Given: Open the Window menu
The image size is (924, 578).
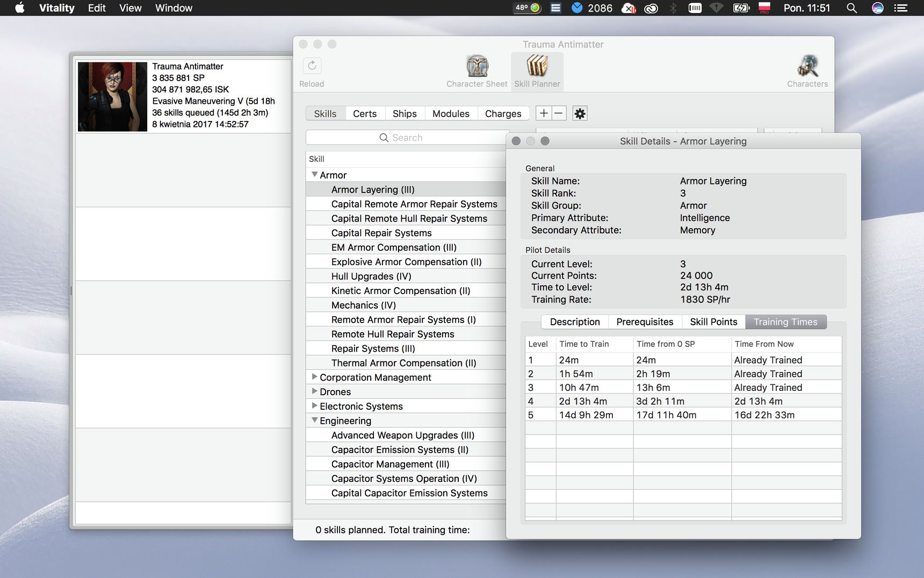Looking at the screenshot, I should tap(174, 8).
